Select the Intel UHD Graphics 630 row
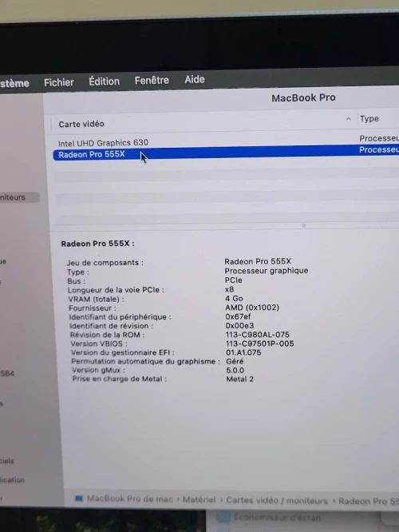 [x=226, y=142]
